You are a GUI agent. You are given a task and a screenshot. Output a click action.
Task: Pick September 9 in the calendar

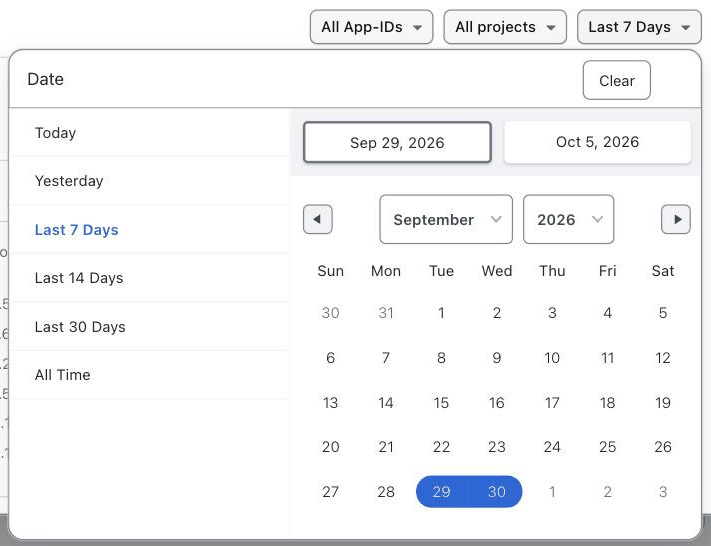click(x=497, y=358)
